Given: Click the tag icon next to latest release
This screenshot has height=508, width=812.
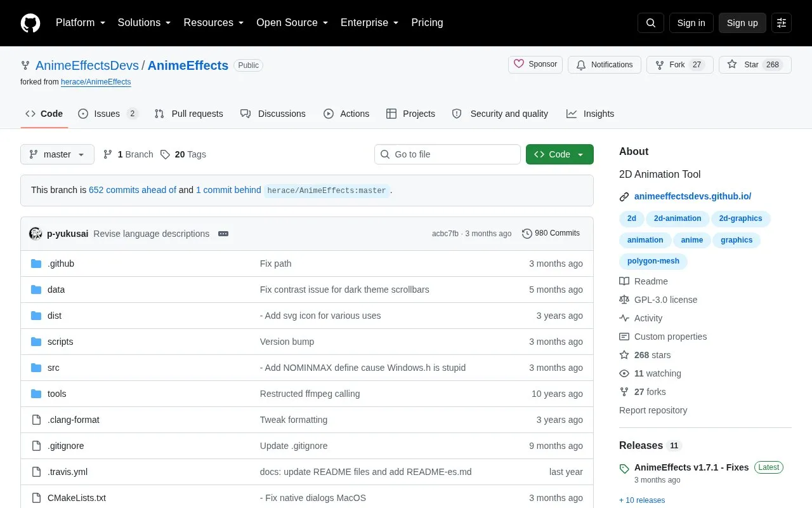Looking at the screenshot, I should 624,469.
